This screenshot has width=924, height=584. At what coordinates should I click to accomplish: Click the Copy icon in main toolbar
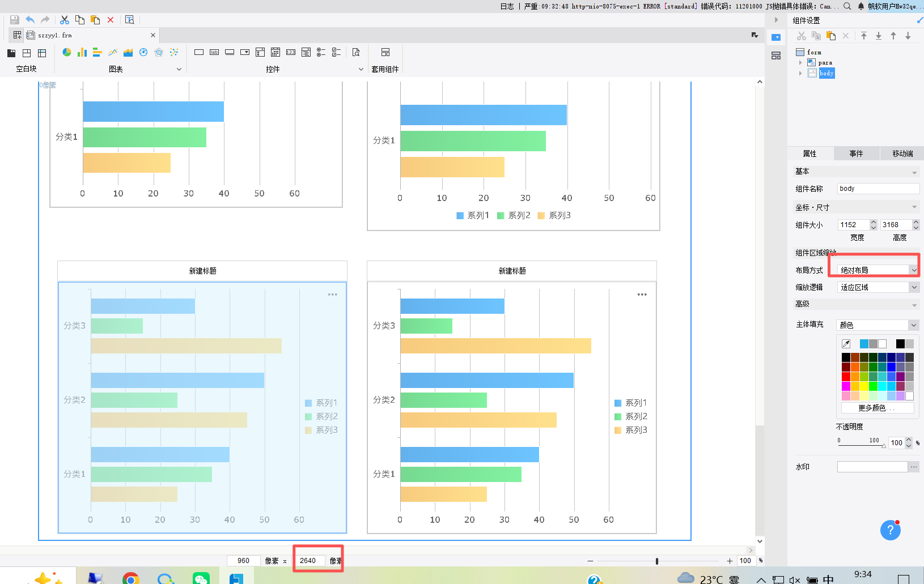point(80,20)
